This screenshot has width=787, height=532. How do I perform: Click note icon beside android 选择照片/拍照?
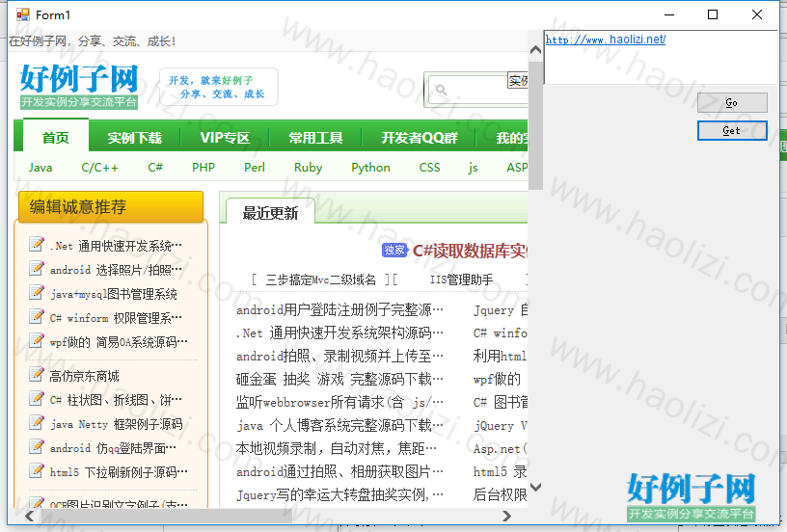click(37, 268)
